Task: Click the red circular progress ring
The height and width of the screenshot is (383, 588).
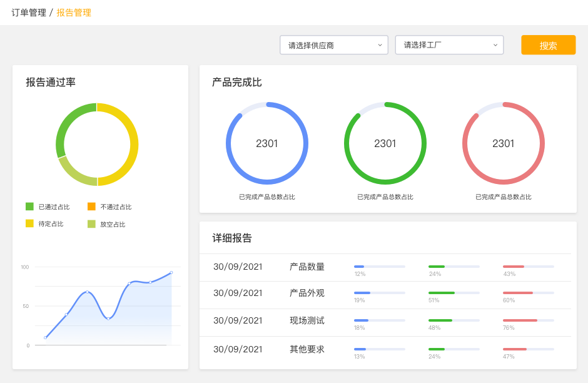Action: pos(465,143)
